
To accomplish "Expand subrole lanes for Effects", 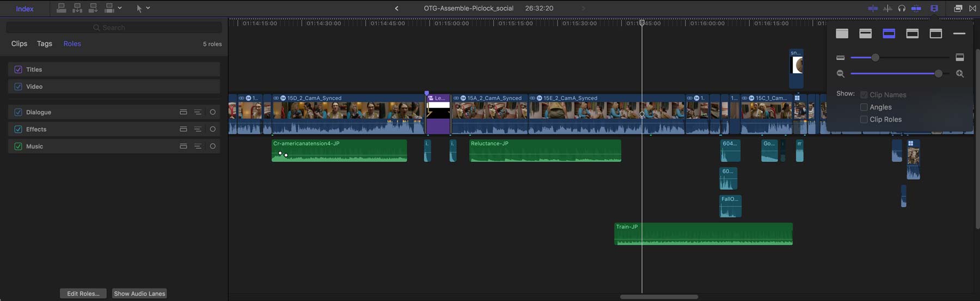I will coord(198,129).
